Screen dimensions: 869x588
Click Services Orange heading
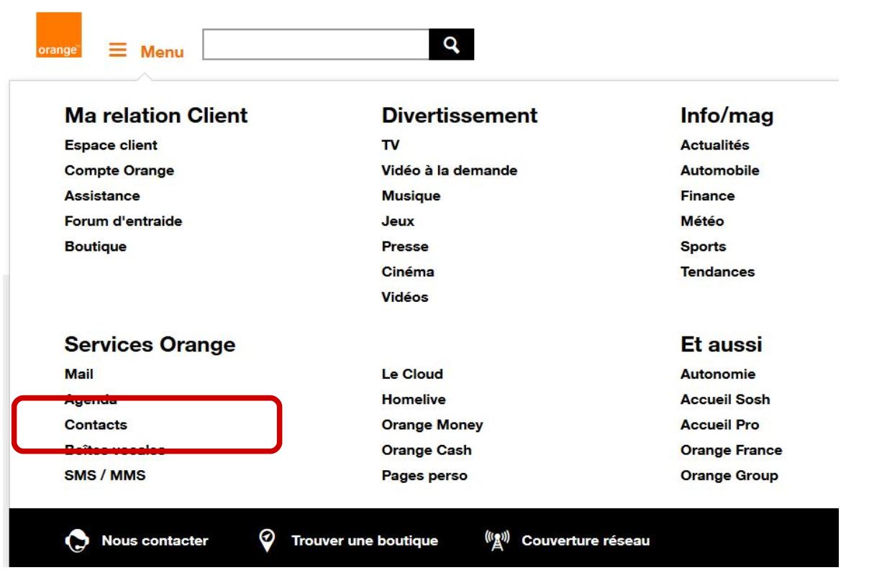[x=150, y=344]
